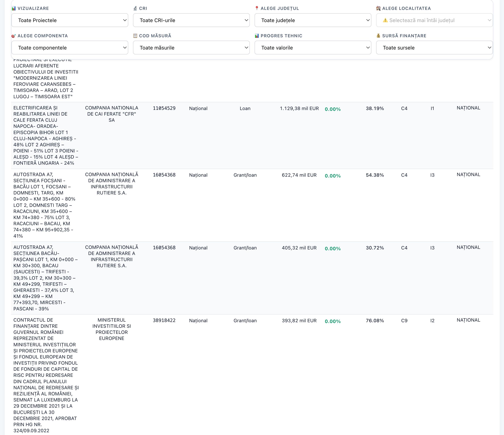Click the bar chart icon beside VIZUALIZARE
The image size is (504, 435).
coord(14,8)
